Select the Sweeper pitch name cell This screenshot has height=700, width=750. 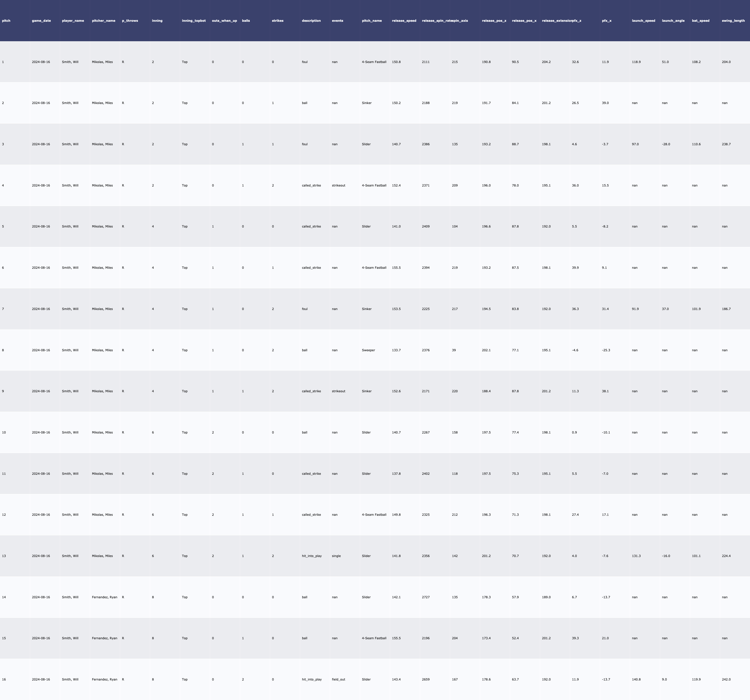pyautogui.click(x=368, y=350)
